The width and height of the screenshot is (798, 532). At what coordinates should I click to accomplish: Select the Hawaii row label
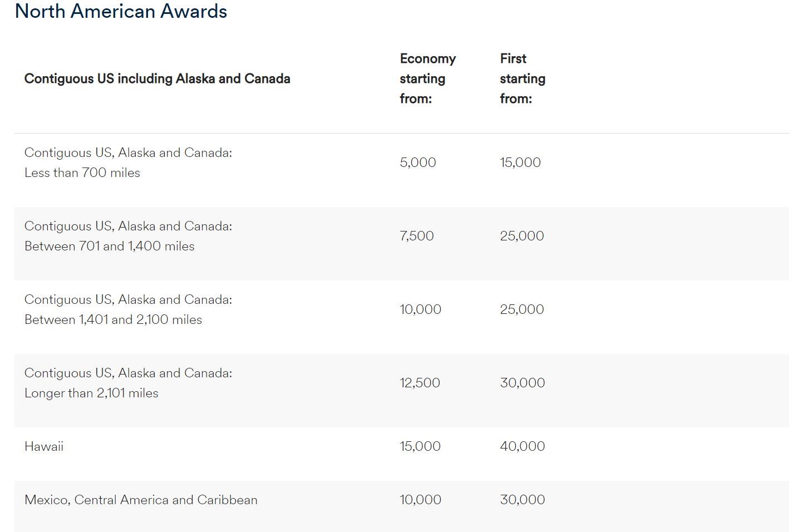[x=44, y=446]
